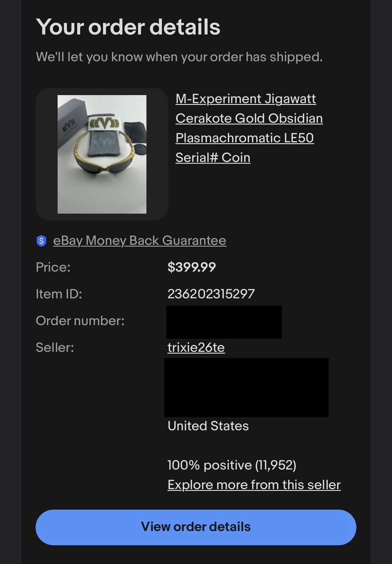The height and width of the screenshot is (564, 392).
Task: Open the eBay Money Back Guarantee link
Action: tap(139, 241)
